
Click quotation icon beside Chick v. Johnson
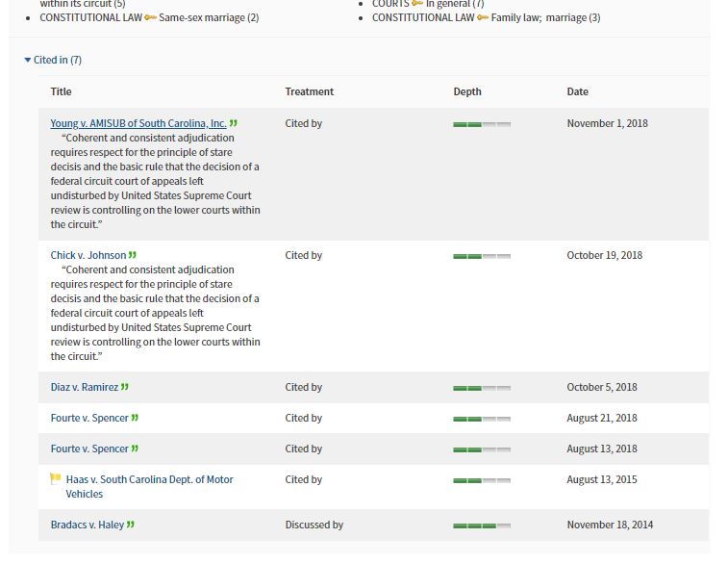pyautogui.click(x=133, y=255)
